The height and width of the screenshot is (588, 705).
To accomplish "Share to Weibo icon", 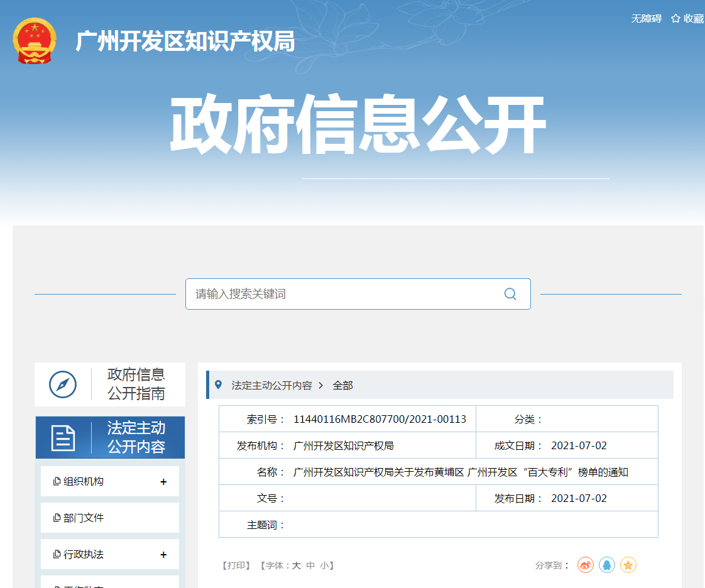I will pyautogui.click(x=586, y=565).
